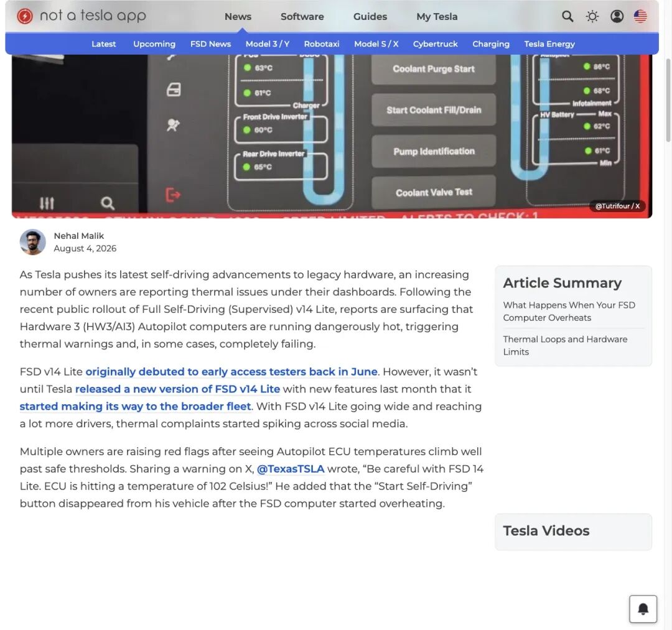Open article hero image of coolant screen
This screenshot has width=672, height=630.
[x=332, y=136]
